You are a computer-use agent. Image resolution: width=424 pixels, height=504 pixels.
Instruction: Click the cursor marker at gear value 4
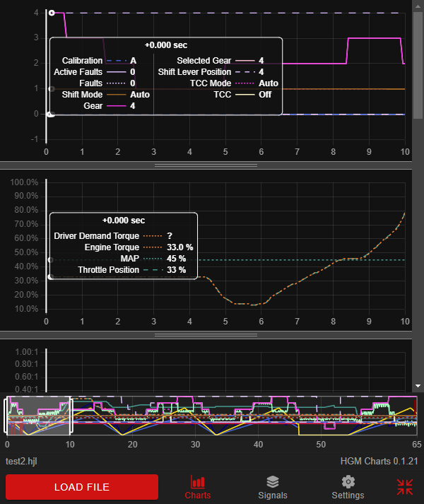pos(52,13)
